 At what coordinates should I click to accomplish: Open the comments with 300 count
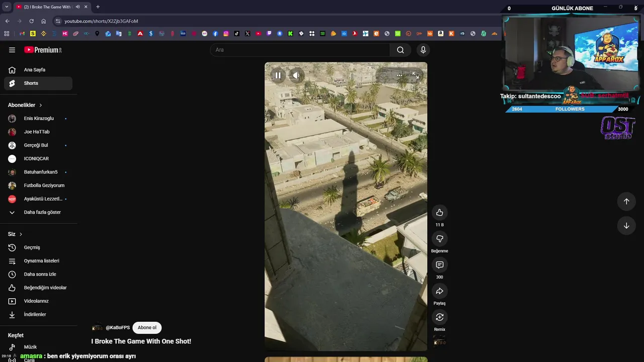tap(440, 265)
